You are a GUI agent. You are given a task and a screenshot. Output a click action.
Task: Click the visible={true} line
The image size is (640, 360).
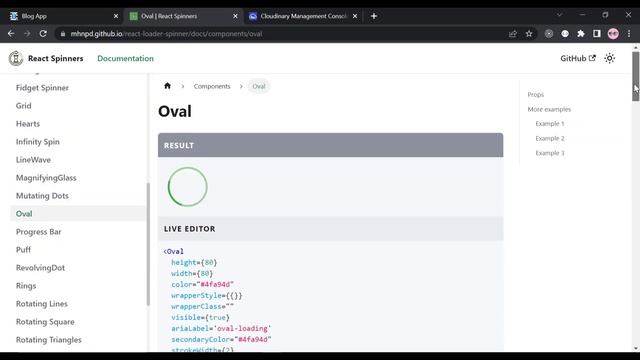point(200,317)
